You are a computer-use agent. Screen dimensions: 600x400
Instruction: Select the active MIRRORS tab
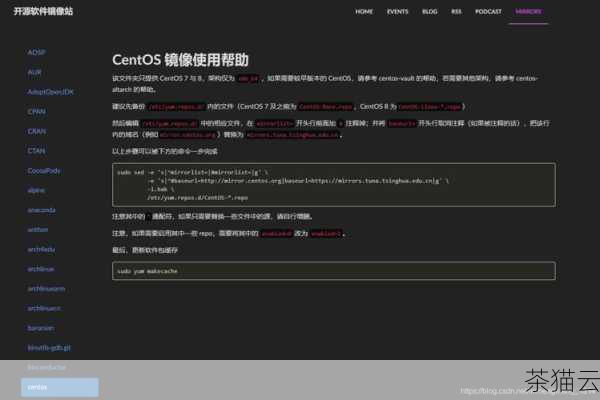click(528, 12)
